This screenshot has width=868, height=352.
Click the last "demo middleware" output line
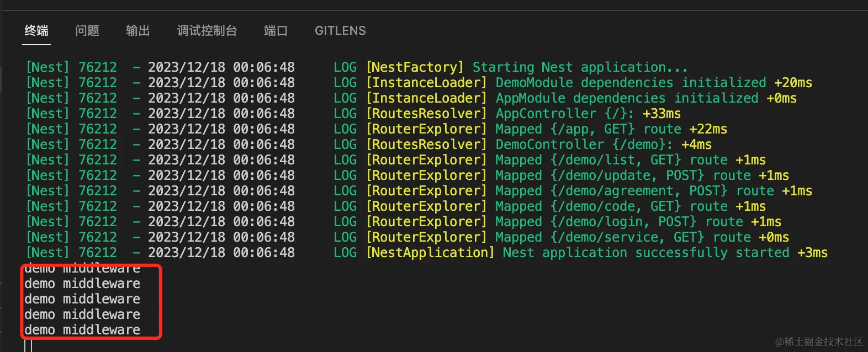tap(82, 330)
